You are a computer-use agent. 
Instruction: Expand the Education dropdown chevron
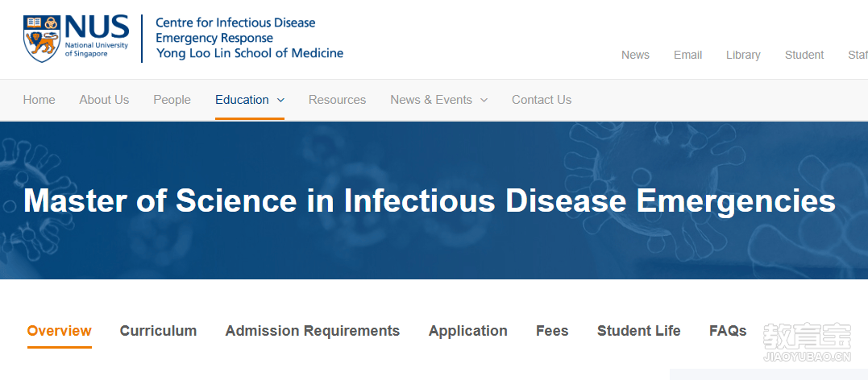click(x=280, y=100)
